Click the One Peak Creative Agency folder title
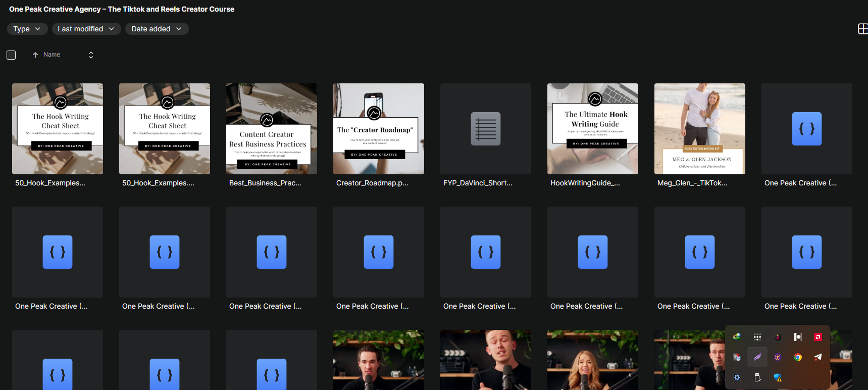868x390 pixels. click(x=122, y=9)
